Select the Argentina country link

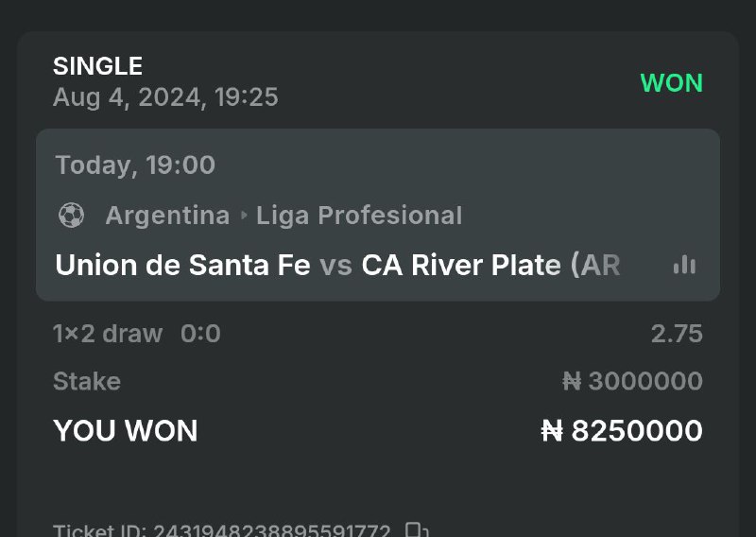(x=167, y=217)
